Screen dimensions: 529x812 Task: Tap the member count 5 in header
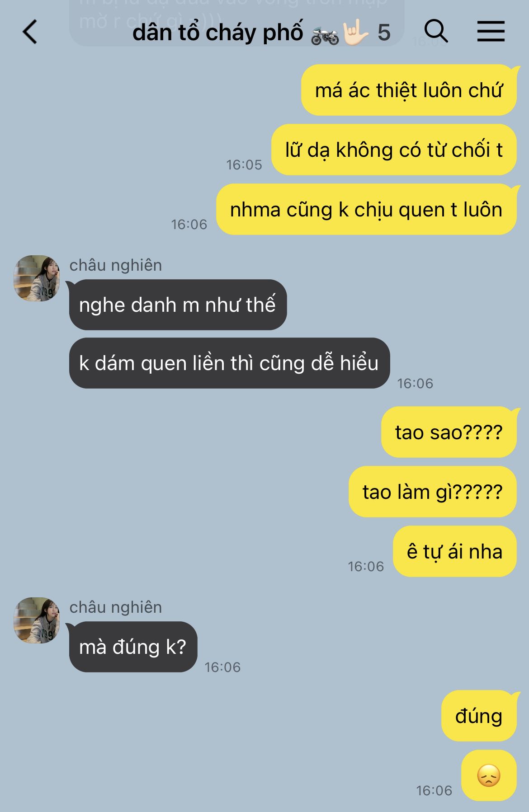coord(384,33)
